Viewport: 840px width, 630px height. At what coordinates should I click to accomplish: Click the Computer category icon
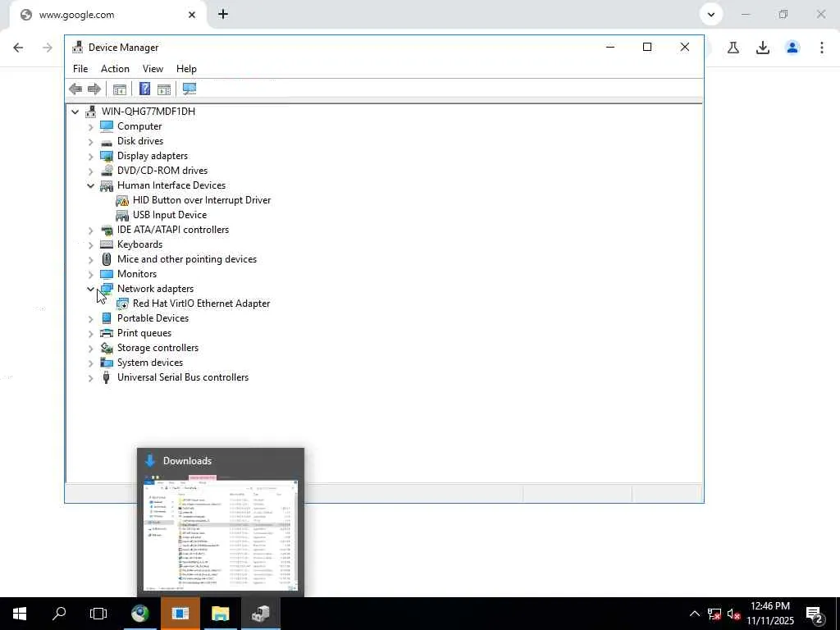[x=107, y=126]
